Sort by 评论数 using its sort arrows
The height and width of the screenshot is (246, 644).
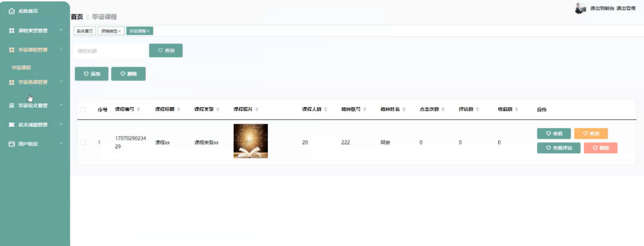click(x=477, y=109)
